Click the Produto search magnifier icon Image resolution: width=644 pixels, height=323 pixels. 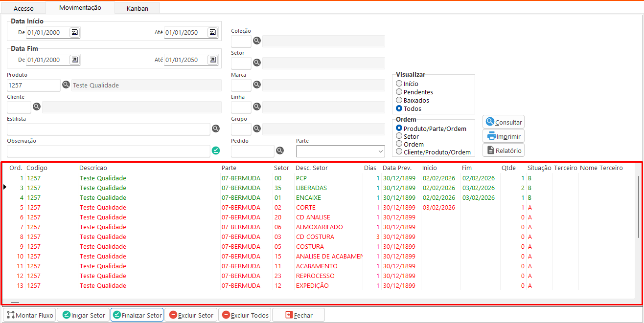[66, 85]
